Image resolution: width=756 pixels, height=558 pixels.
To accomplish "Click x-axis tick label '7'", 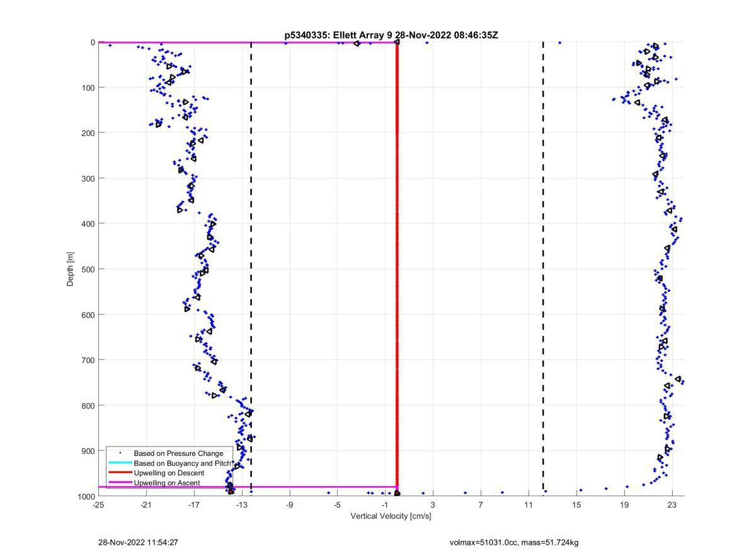I will [481, 505].
